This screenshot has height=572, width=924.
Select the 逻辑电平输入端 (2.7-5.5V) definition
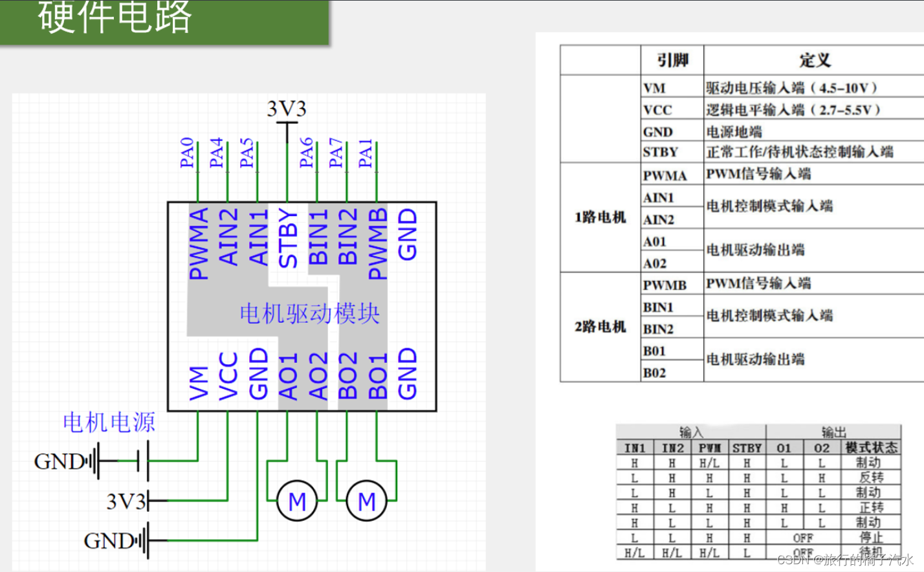tap(793, 109)
